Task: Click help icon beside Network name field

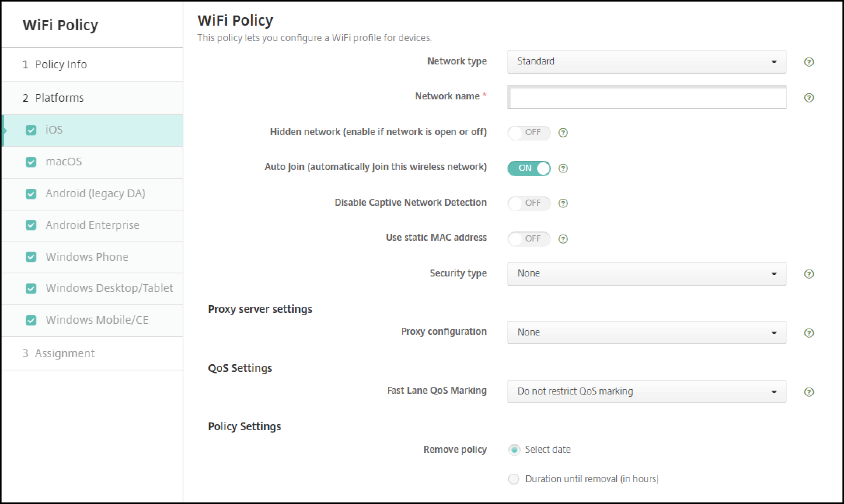Action: pos(809,98)
